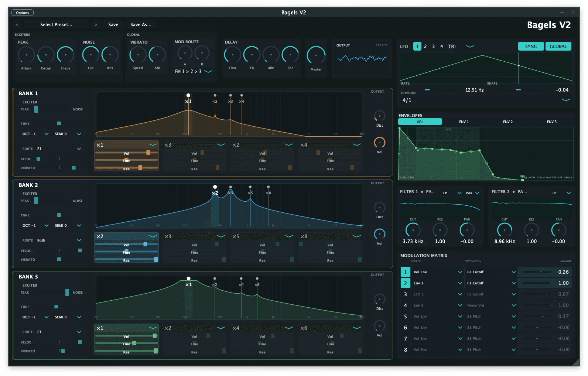Adjust Bank 1 Vol knob
Viewport: 588px width, 376px height.
point(380,143)
